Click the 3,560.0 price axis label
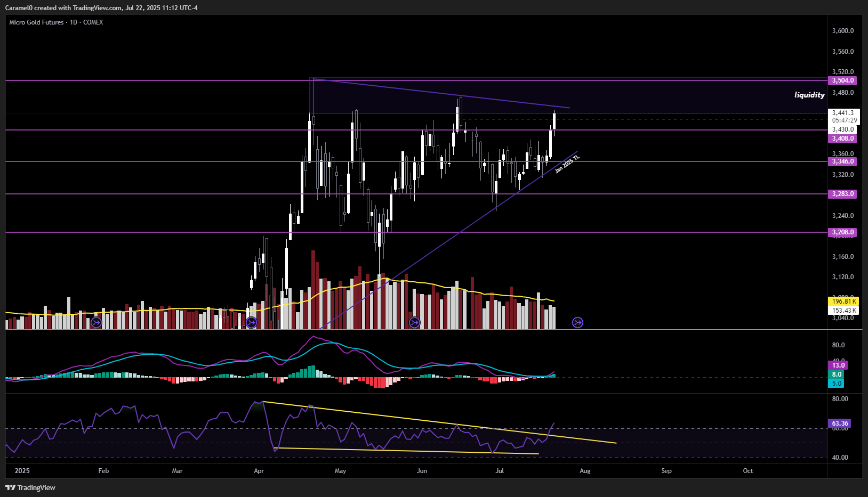 843,52
